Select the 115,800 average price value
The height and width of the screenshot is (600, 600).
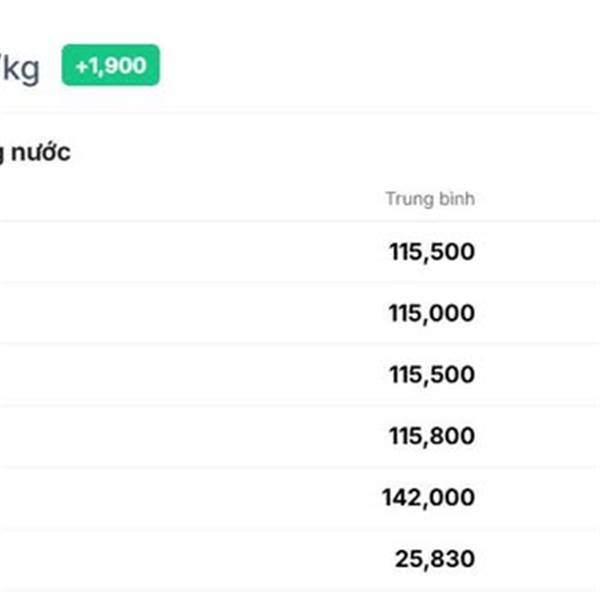coord(432,435)
